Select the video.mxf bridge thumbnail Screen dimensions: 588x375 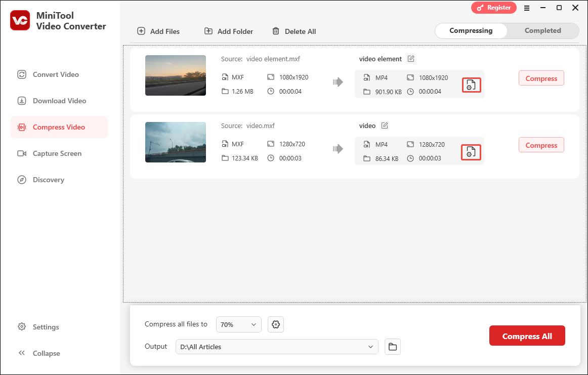pos(176,142)
